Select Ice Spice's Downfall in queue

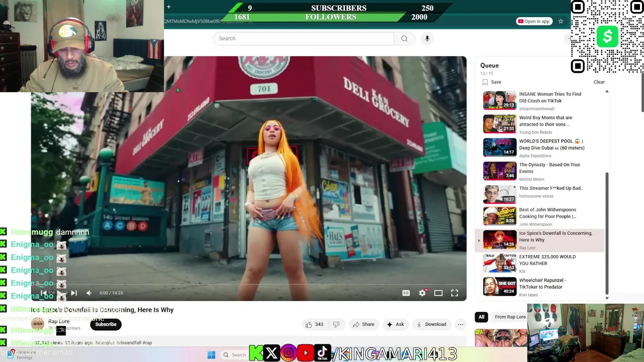tap(540, 240)
